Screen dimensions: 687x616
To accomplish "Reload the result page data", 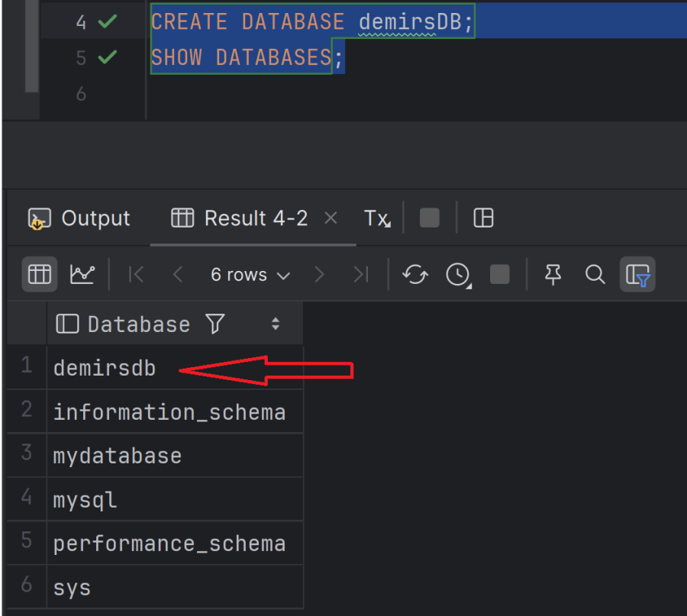I will [x=414, y=275].
